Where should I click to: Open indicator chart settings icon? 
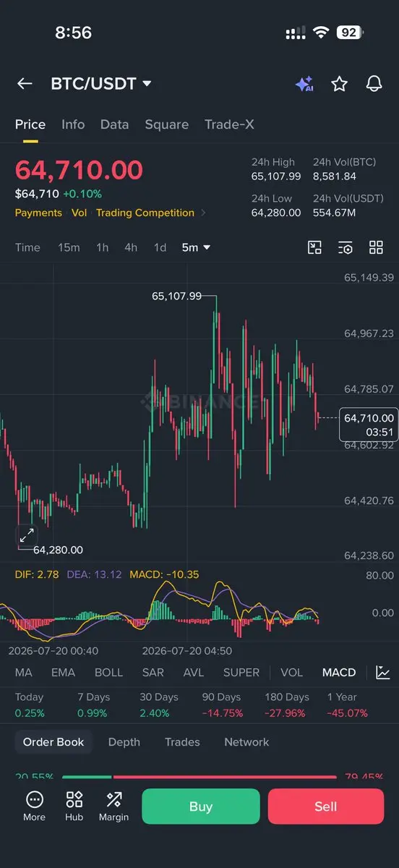pyautogui.click(x=383, y=673)
